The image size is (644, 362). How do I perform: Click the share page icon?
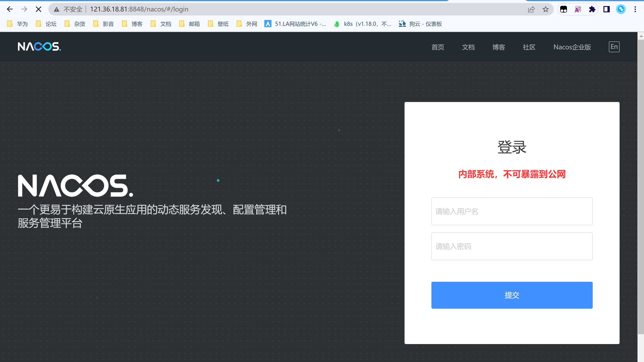pos(531,9)
